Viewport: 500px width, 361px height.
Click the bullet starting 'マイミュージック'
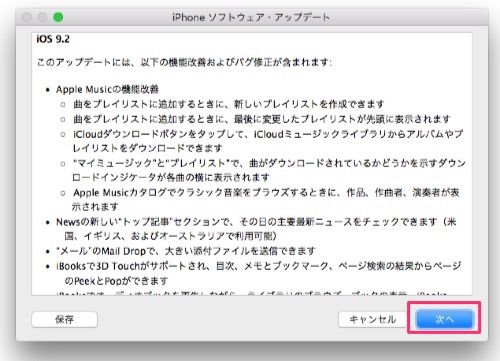click(269, 170)
